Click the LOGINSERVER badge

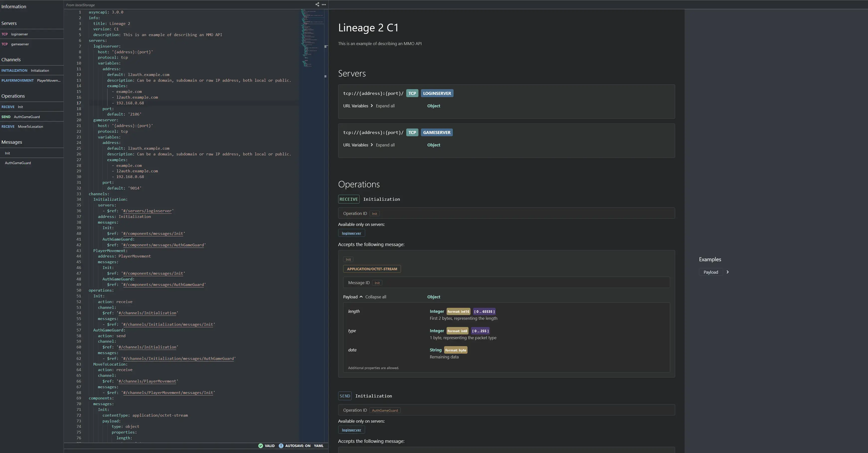point(437,93)
